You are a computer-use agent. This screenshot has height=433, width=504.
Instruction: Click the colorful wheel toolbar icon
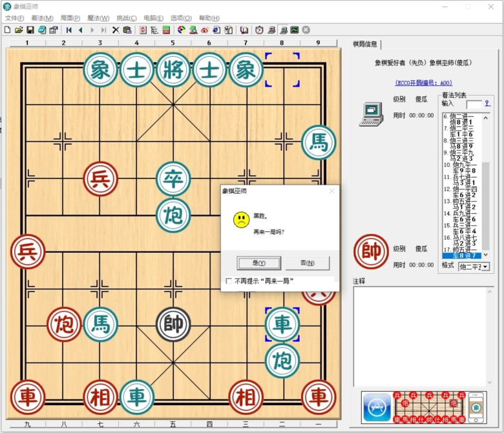tap(182, 30)
